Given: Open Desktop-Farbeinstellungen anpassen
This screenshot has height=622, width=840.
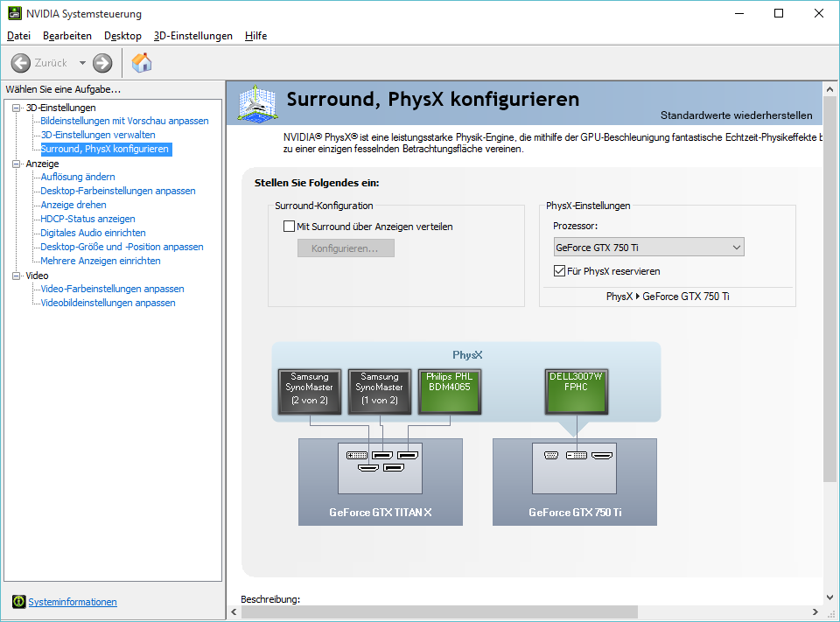Looking at the screenshot, I should click(x=118, y=190).
